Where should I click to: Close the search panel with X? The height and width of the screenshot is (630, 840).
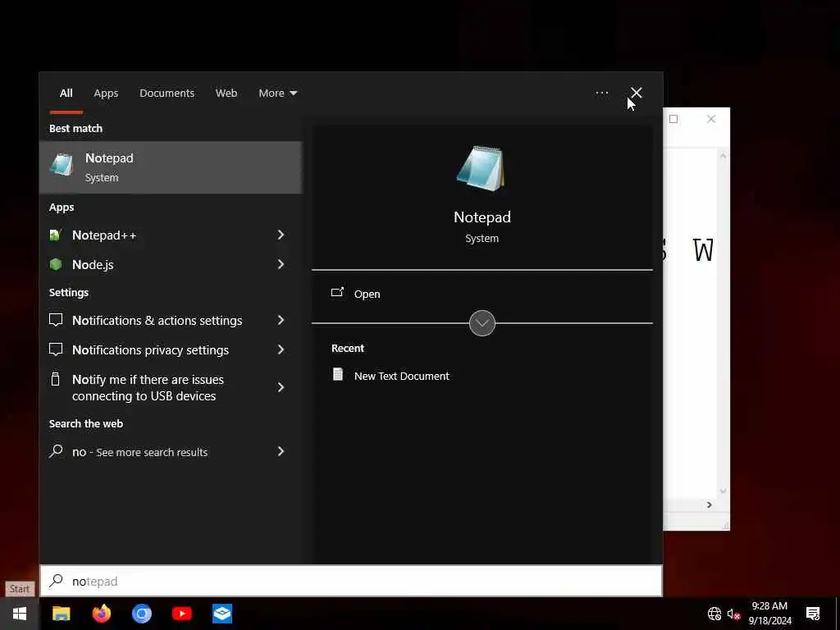(x=636, y=93)
